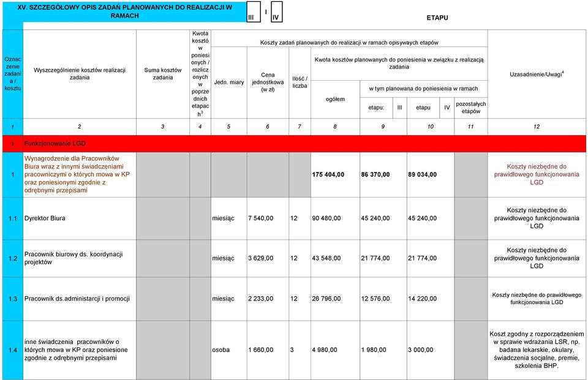588x380 pixels.
Task: Select the section heading XV. SZCZEGÓŁOWY OPIS ZADAŃ
Action: (124, 12)
